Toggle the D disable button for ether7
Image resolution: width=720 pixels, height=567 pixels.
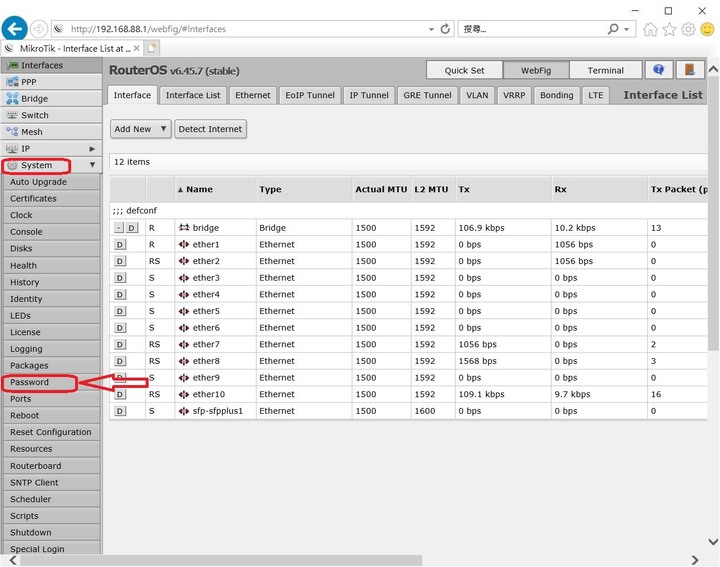[120, 344]
